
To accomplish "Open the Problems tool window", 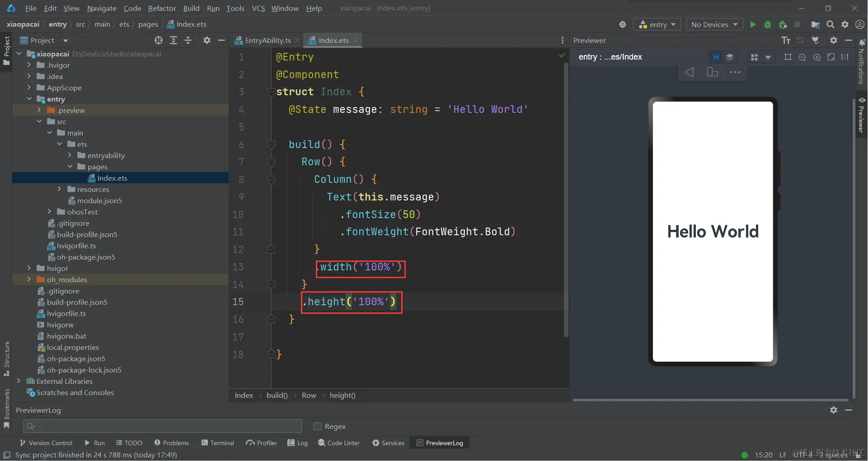I will pos(172,443).
